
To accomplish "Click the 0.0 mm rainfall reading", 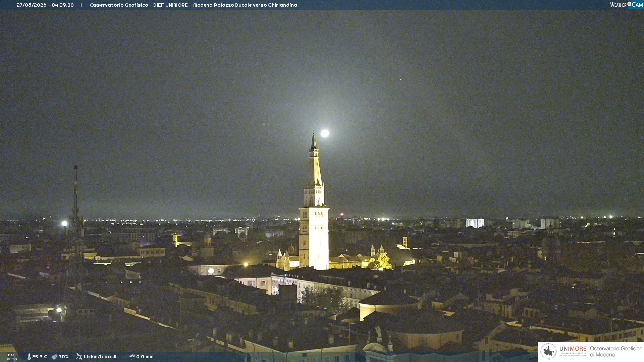I will [x=145, y=357].
